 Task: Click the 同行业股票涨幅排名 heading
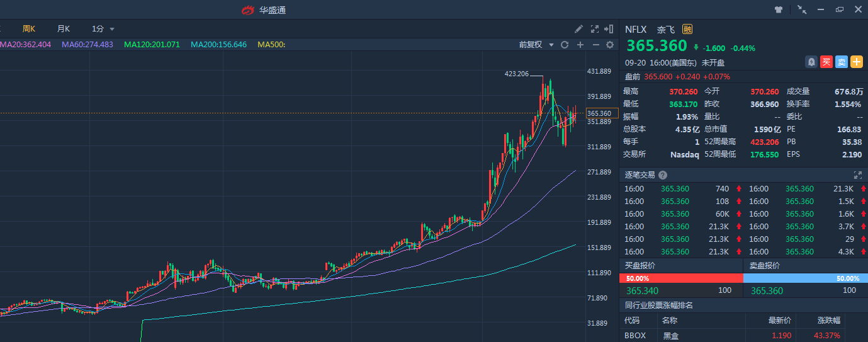tap(659, 305)
